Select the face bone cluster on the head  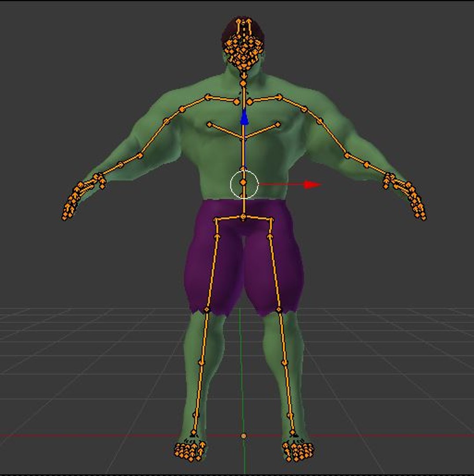click(243, 52)
